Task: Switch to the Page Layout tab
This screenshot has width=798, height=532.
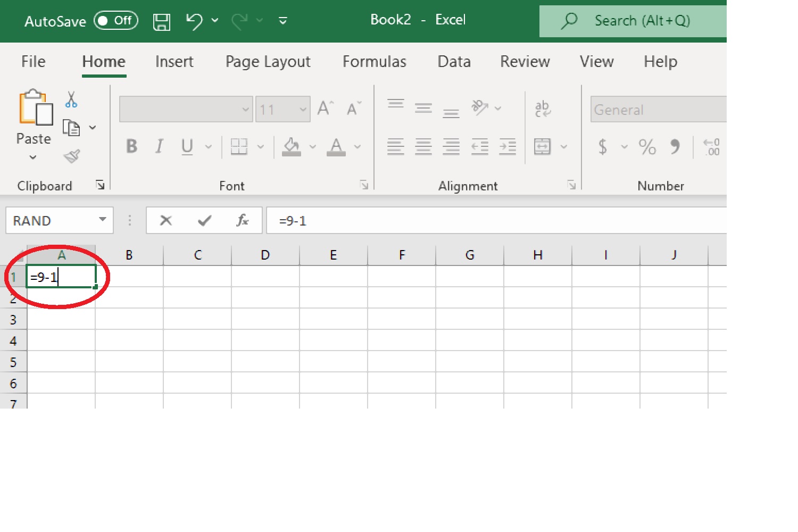Action: point(268,62)
